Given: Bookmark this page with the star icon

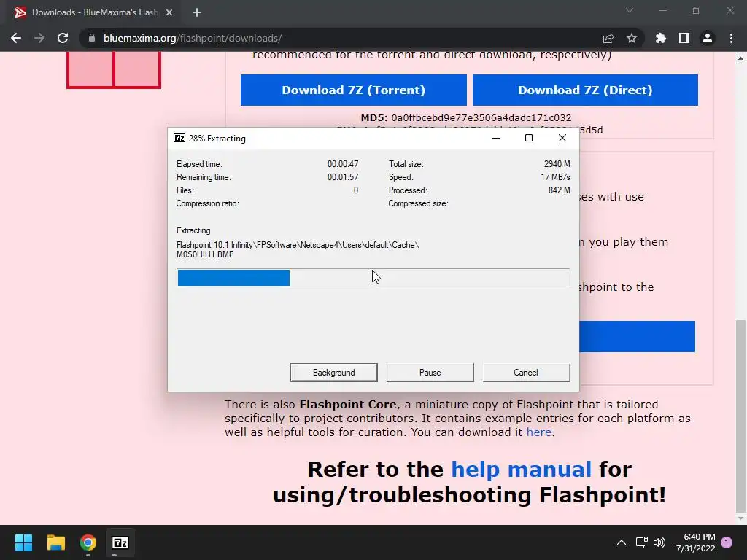Looking at the screenshot, I should pyautogui.click(x=632, y=38).
